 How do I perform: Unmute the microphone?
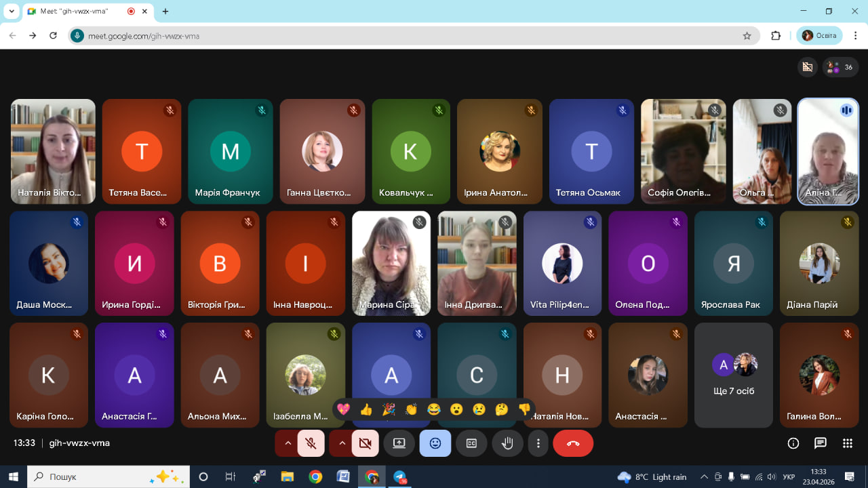click(311, 443)
